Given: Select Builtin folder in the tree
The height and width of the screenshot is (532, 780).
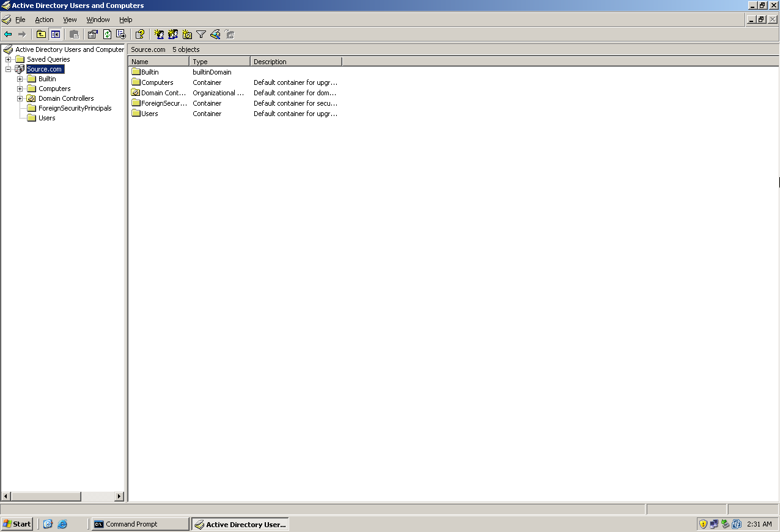Looking at the screenshot, I should [47, 79].
